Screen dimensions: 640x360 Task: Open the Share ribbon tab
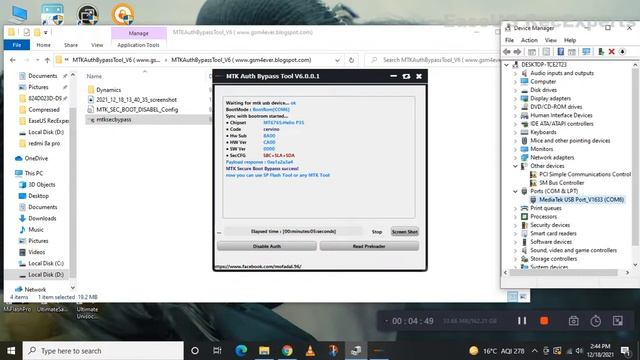click(x=71, y=45)
